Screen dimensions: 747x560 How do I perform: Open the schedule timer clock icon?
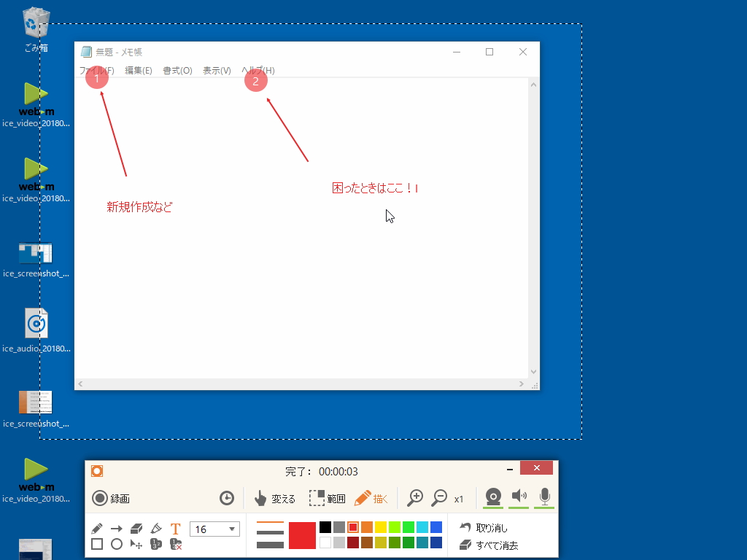pyautogui.click(x=226, y=498)
